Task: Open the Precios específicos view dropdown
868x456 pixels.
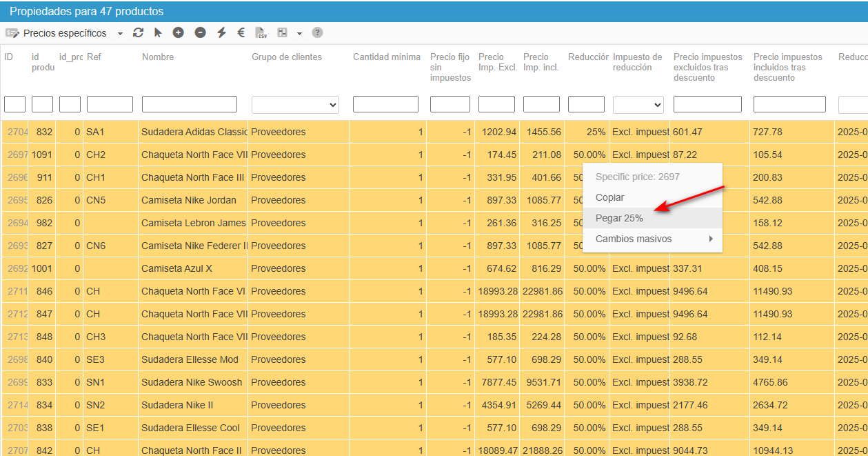Action: click(x=120, y=33)
